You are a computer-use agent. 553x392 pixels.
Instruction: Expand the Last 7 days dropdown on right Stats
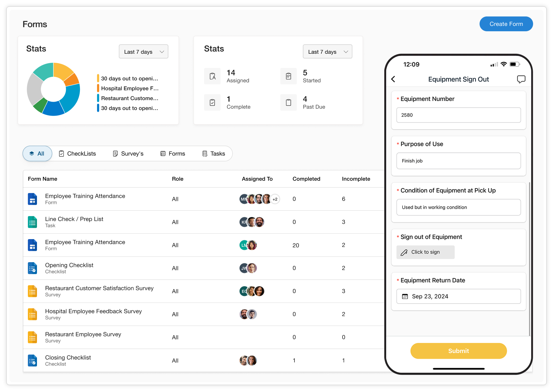327,51
